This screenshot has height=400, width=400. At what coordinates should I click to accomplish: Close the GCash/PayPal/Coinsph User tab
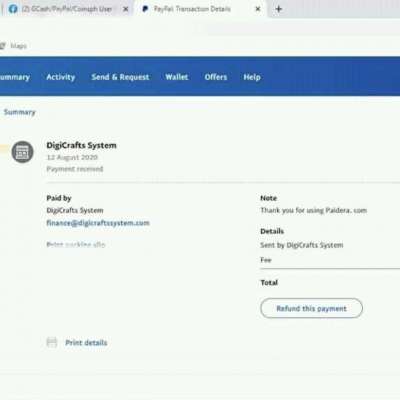pyautogui.click(x=126, y=9)
